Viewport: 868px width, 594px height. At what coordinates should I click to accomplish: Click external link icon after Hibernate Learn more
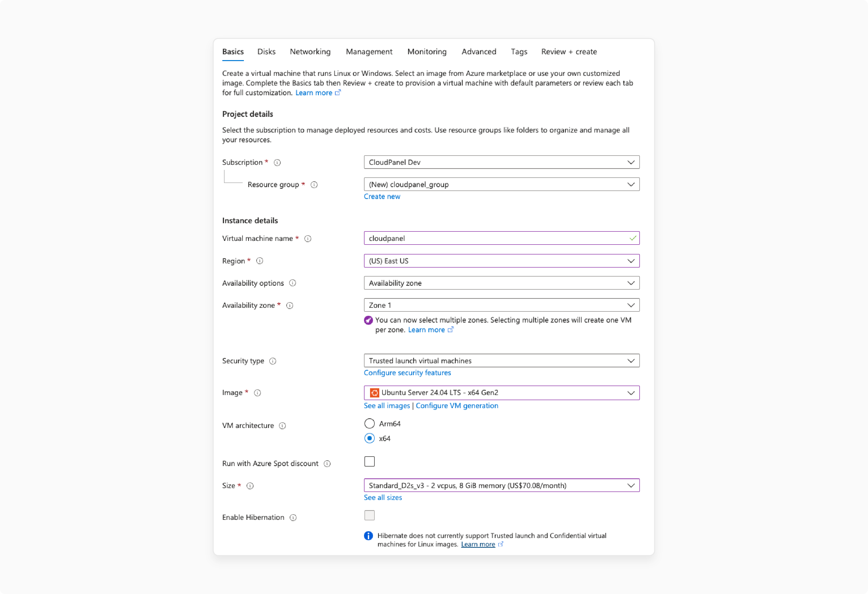point(501,544)
